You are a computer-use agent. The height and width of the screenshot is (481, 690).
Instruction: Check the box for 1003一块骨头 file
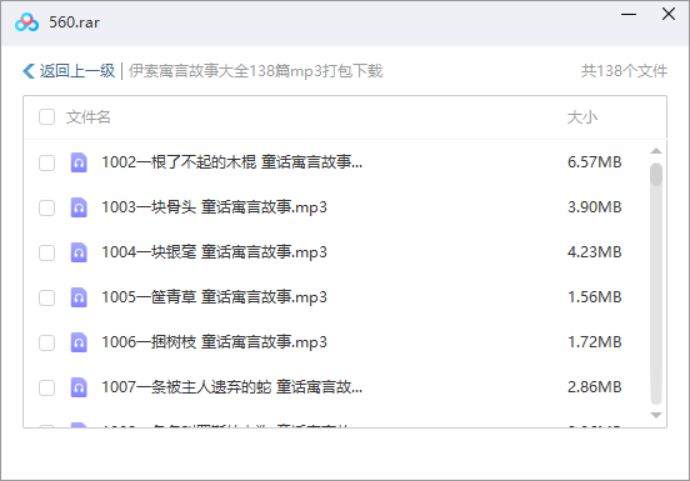point(47,208)
